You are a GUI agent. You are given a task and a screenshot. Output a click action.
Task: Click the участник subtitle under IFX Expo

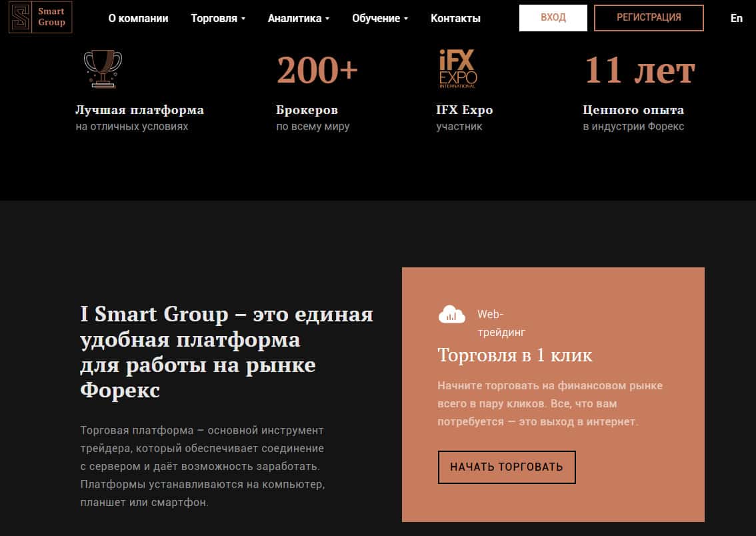(459, 127)
